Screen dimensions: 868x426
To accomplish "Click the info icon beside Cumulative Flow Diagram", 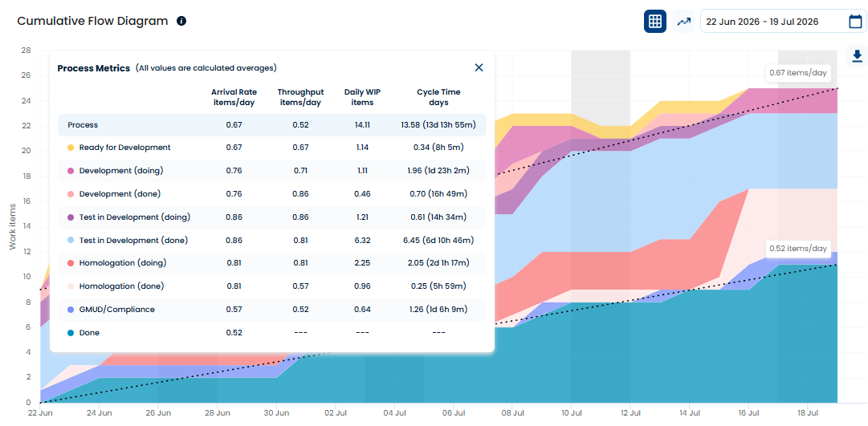I will pos(181,22).
